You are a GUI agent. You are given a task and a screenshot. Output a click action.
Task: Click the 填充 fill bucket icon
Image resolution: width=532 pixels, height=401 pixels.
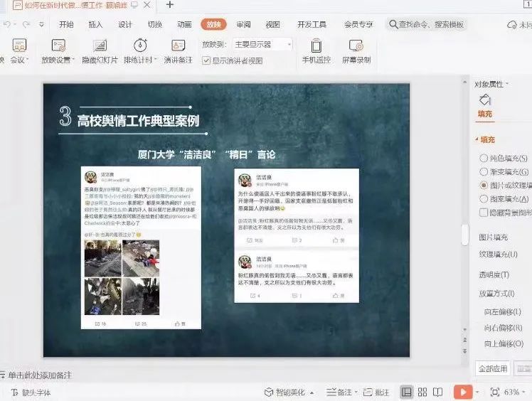coord(485,100)
